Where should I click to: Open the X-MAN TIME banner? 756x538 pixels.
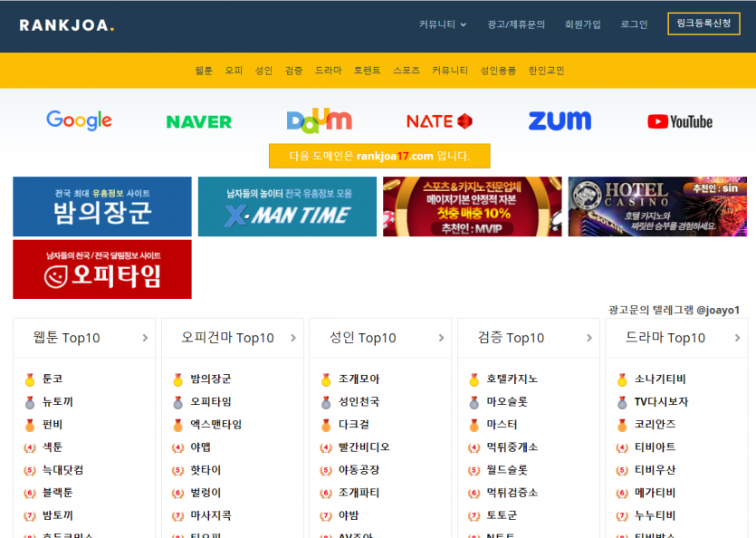point(287,207)
